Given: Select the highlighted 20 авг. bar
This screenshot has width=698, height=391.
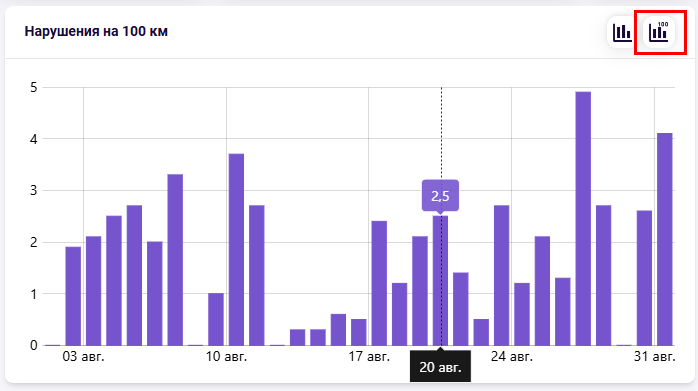Looking at the screenshot, I should (440, 281).
